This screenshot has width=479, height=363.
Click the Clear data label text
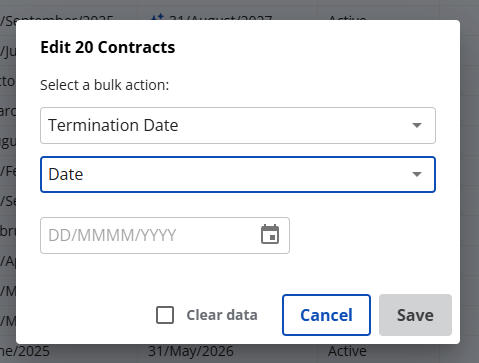(222, 315)
